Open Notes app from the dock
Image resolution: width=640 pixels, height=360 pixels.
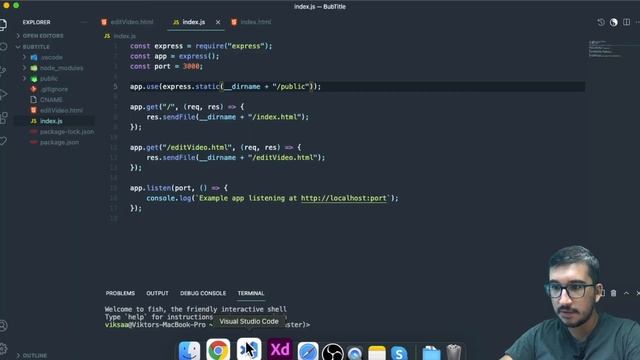377,353
